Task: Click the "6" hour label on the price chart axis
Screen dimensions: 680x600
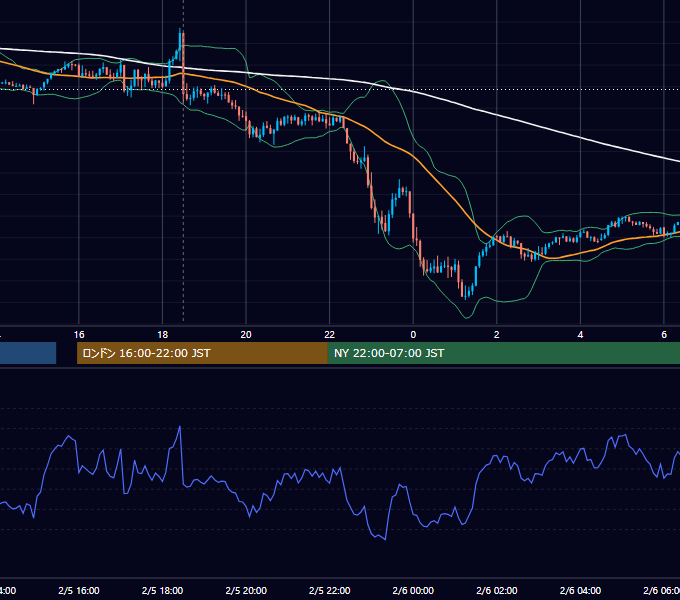Action: click(664, 335)
